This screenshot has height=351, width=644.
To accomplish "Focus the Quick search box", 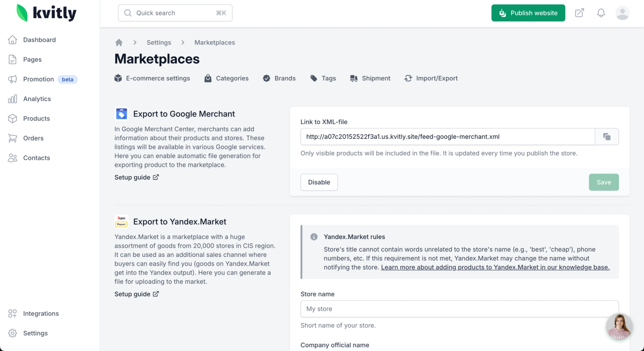I will tap(175, 13).
